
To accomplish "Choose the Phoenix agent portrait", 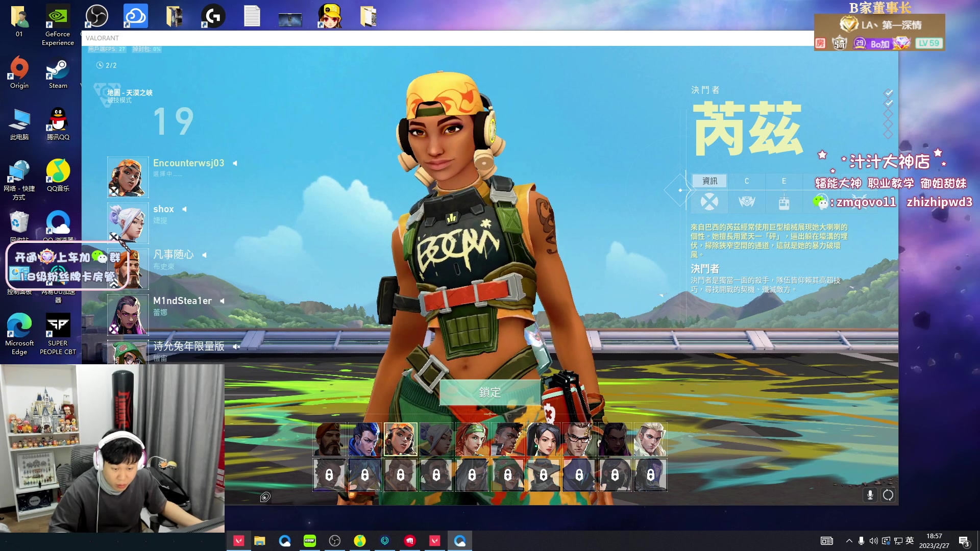I will [x=508, y=439].
